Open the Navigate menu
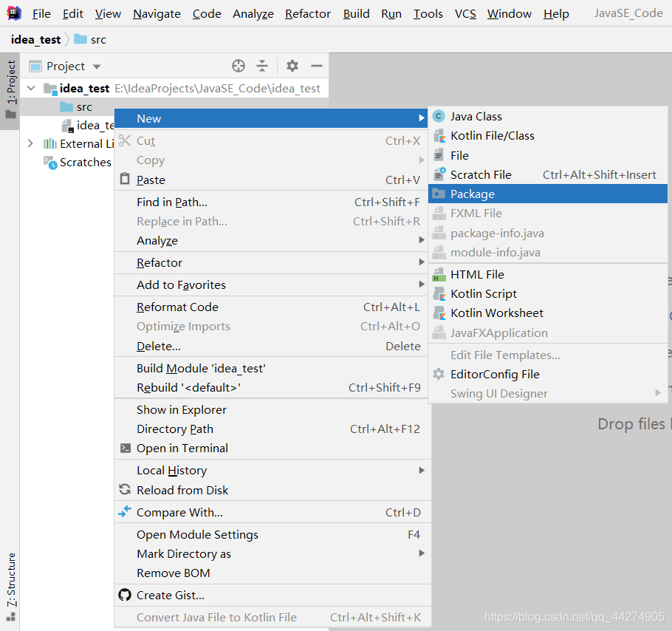This screenshot has height=631, width=672. (x=157, y=14)
